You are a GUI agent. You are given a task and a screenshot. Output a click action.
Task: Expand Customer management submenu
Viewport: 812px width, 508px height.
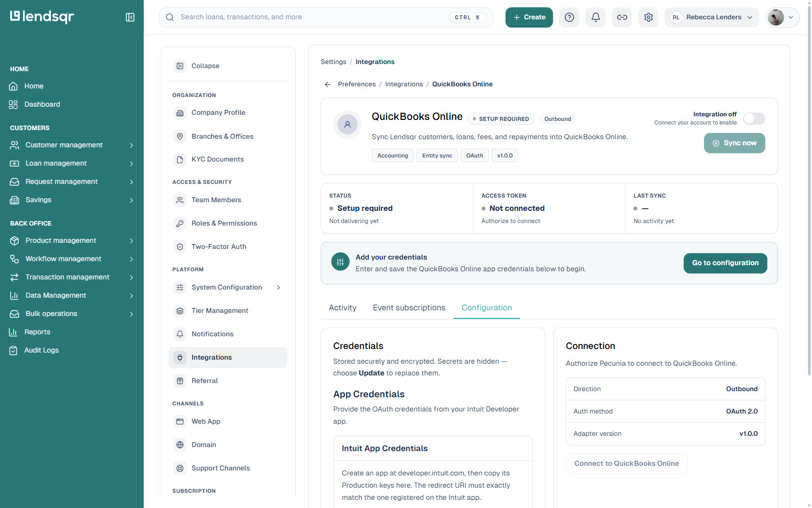click(x=131, y=145)
